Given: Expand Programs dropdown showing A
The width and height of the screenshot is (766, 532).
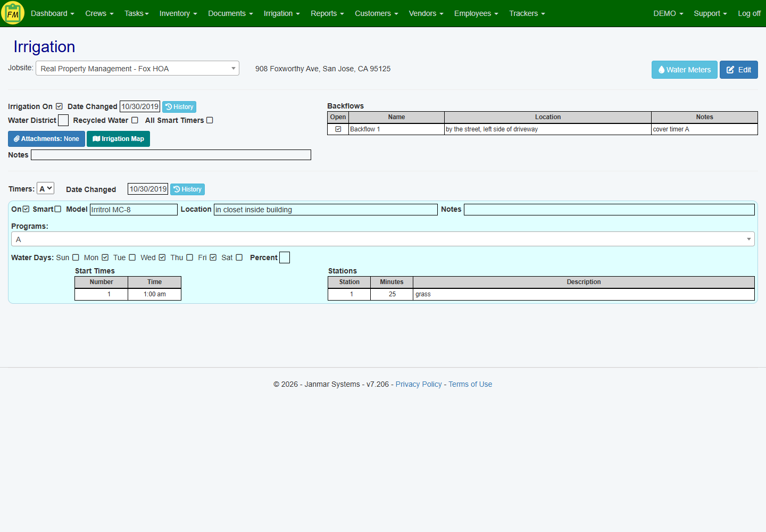Looking at the screenshot, I should pyautogui.click(x=383, y=239).
